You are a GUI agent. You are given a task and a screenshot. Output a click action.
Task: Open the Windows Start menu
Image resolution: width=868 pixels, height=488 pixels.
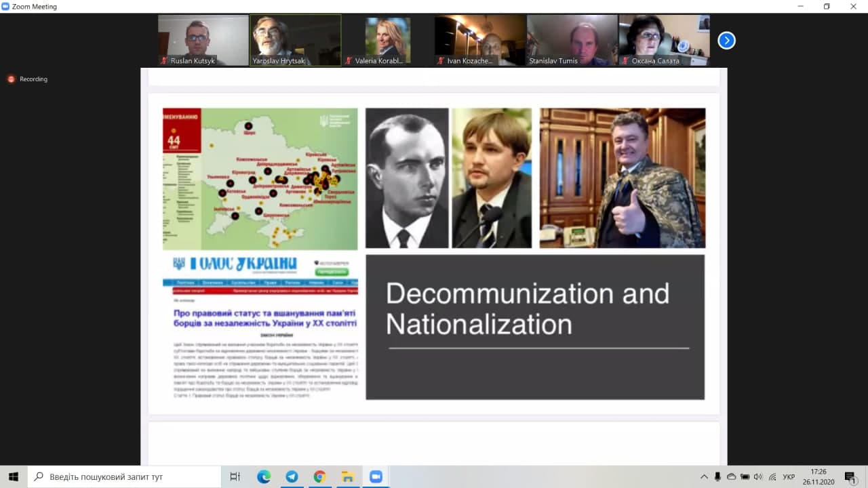click(x=14, y=476)
